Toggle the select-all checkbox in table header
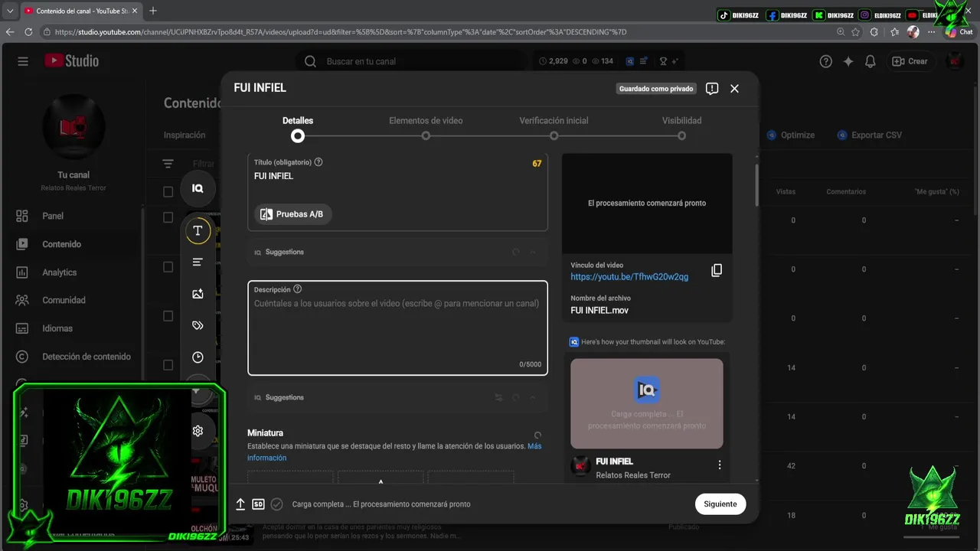The image size is (980, 551). pyautogui.click(x=168, y=192)
